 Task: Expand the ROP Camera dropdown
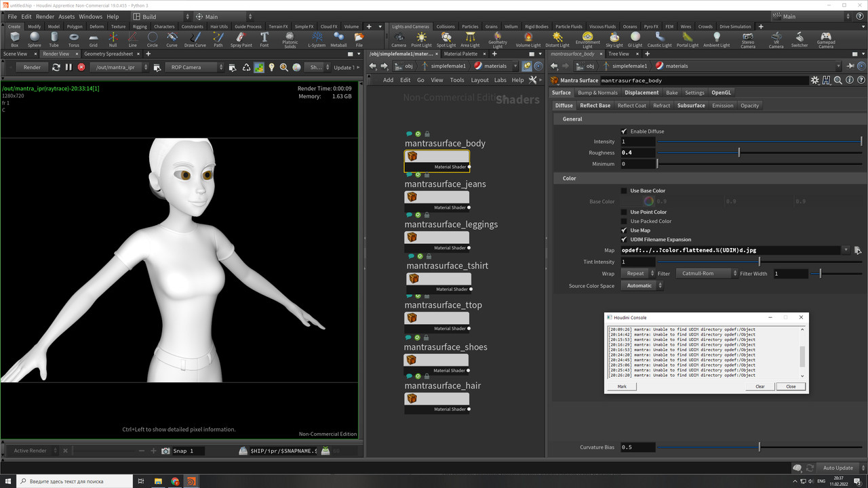195,67
